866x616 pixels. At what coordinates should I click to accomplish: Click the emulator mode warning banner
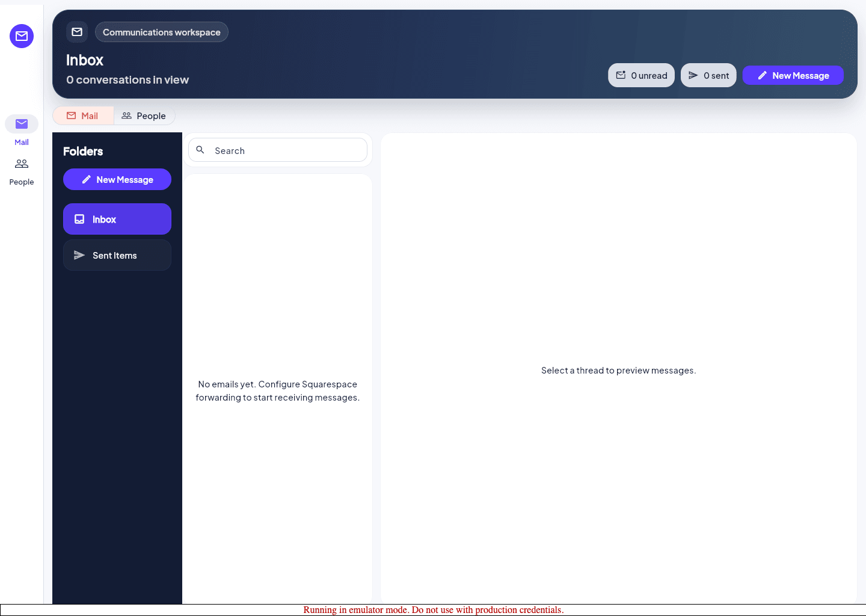[433, 610]
